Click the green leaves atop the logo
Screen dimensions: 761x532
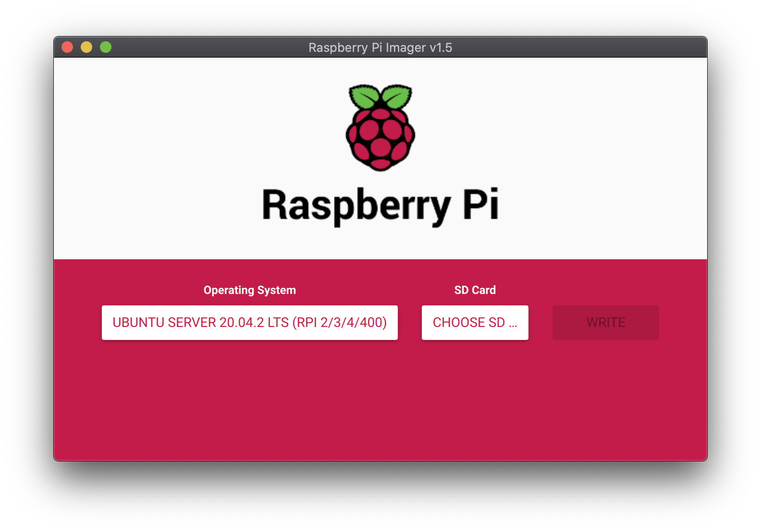click(x=380, y=96)
